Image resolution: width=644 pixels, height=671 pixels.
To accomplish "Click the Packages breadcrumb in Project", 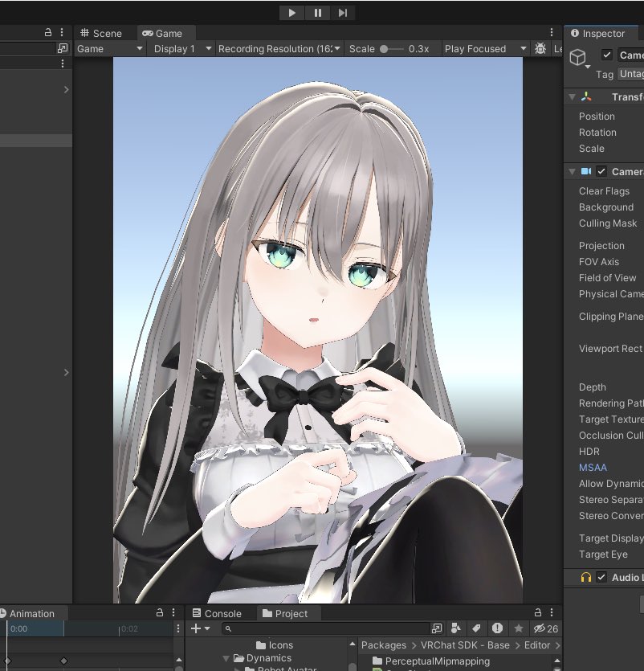I will [384, 645].
